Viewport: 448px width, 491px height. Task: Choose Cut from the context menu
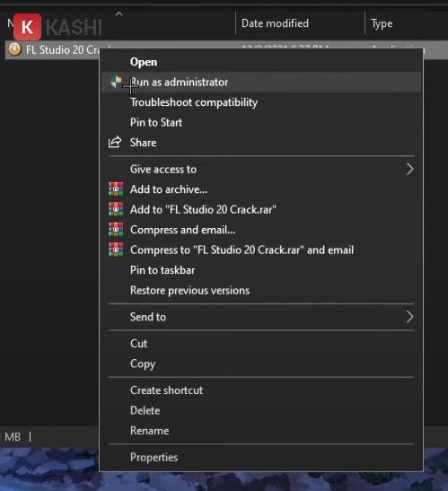261,344
